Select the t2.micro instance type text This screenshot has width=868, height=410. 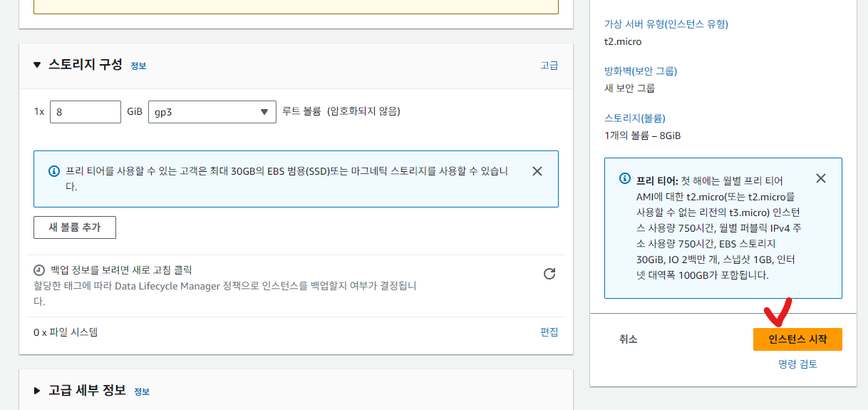[623, 41]
